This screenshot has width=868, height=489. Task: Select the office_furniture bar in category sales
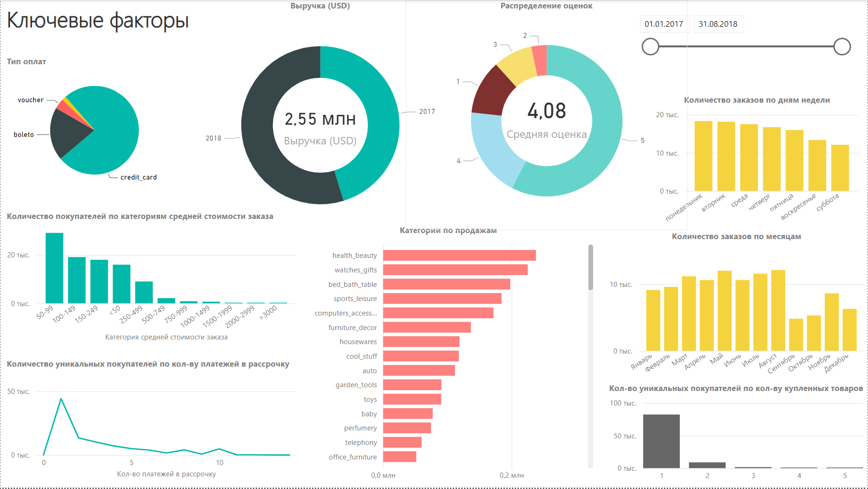pyautogui.click(x=399, y=457)
